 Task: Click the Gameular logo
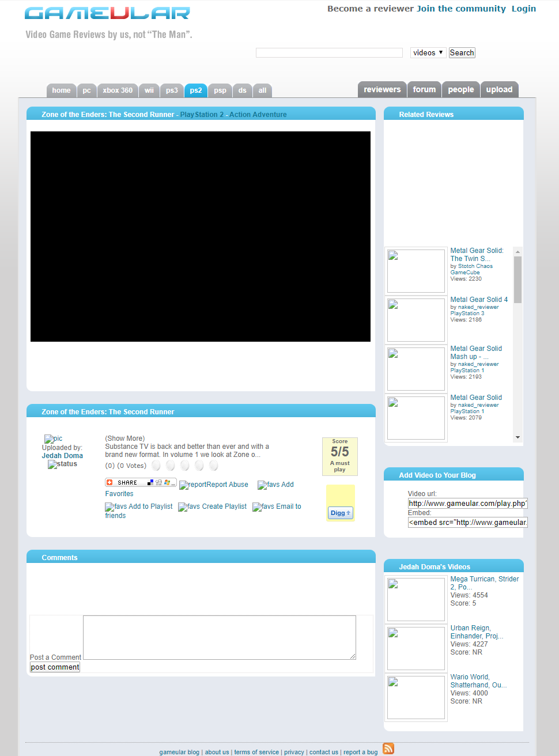pos(107,13)
